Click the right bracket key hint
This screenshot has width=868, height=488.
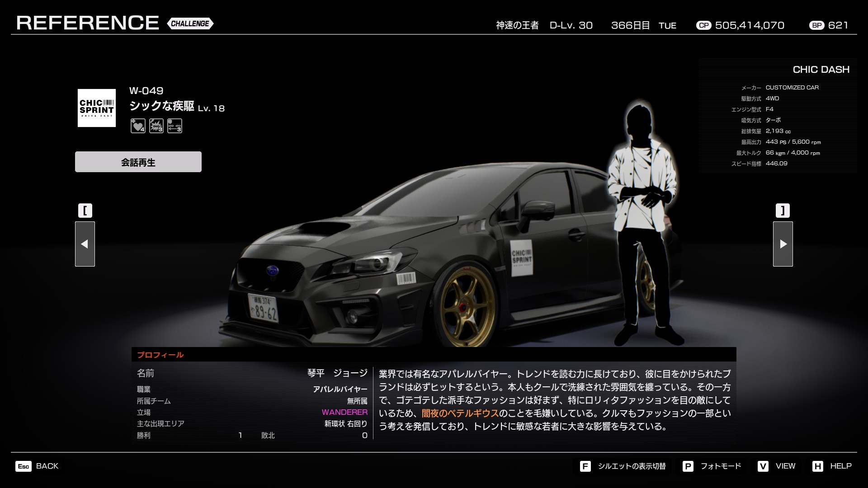[x=783, y=211]
